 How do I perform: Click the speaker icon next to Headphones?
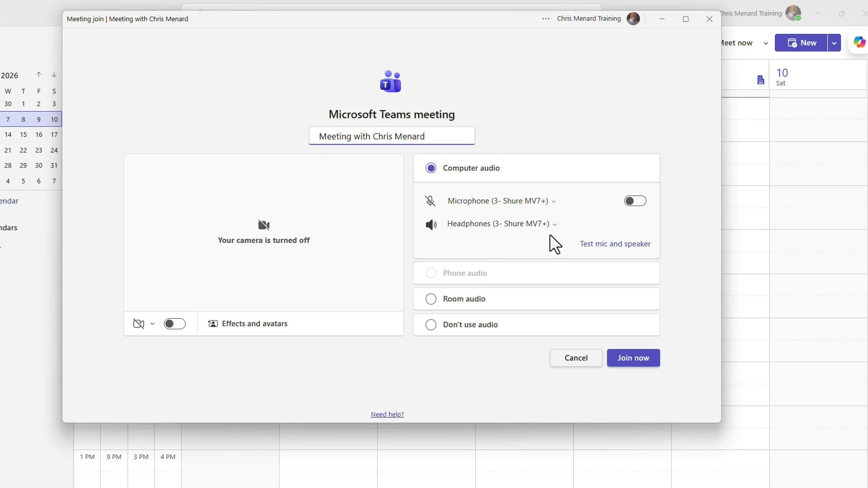pos(431,224)
